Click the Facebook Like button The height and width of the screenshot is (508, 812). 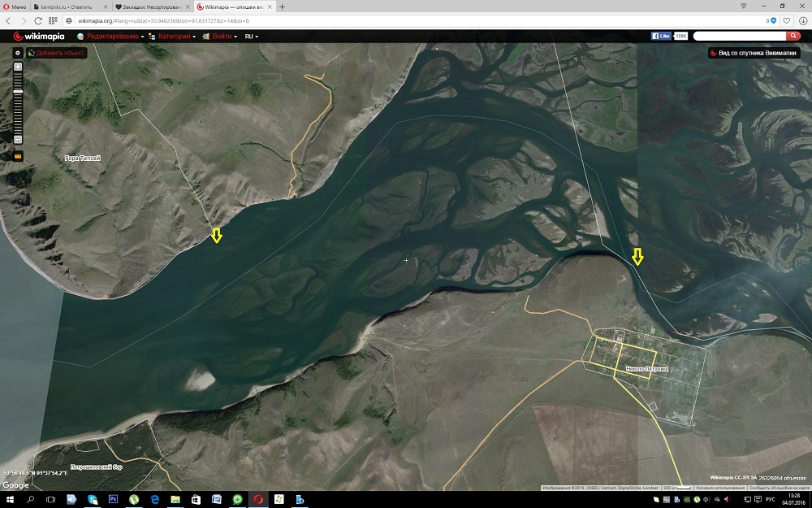661,37
